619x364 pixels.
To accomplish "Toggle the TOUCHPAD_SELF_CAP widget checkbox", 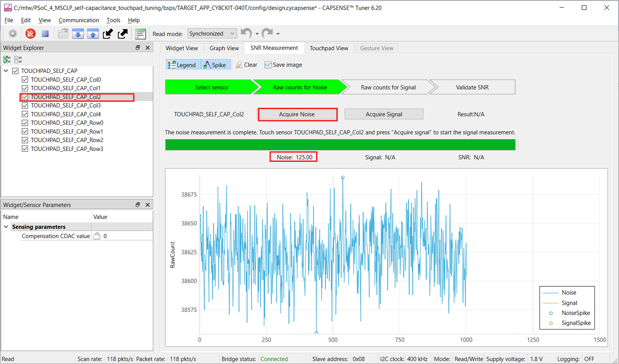I will click(x=15, y=71).
